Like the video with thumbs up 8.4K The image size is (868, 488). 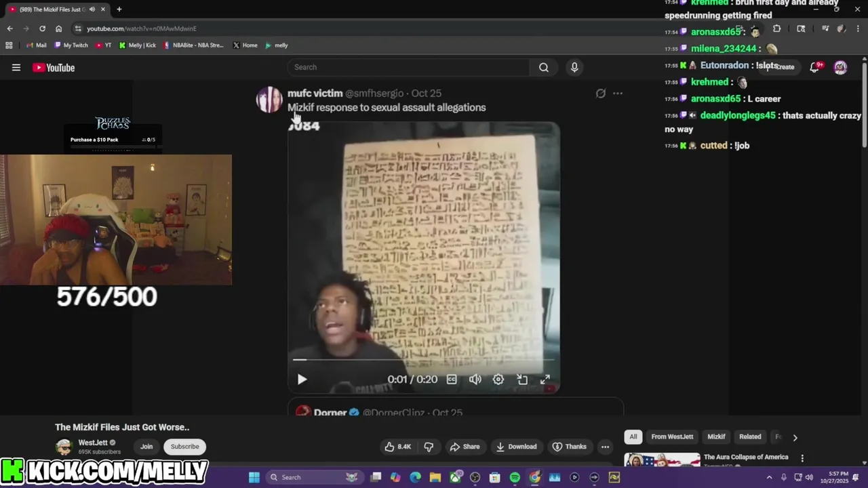coord(397,447)
